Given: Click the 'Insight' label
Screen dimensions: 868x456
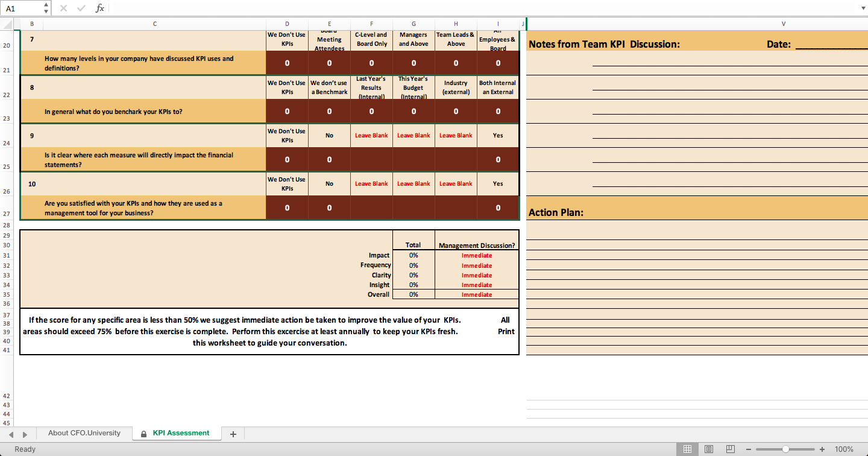Looking at the screenshot, I should click(x=380, y=285).
